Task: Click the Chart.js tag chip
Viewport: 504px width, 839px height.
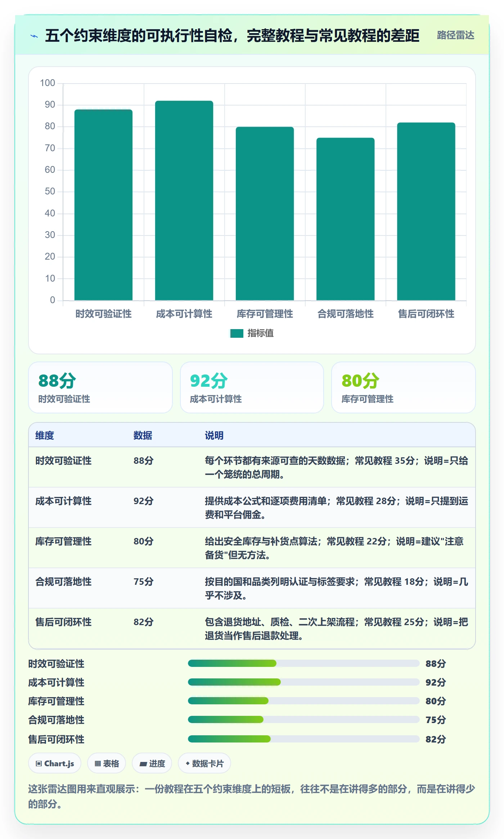Action: pos(55,763)
